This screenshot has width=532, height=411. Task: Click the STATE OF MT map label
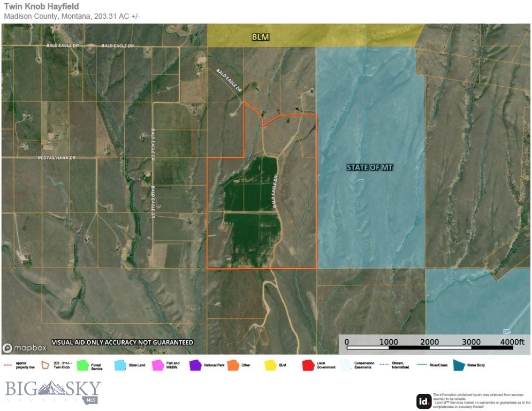(x=370, y=168)
